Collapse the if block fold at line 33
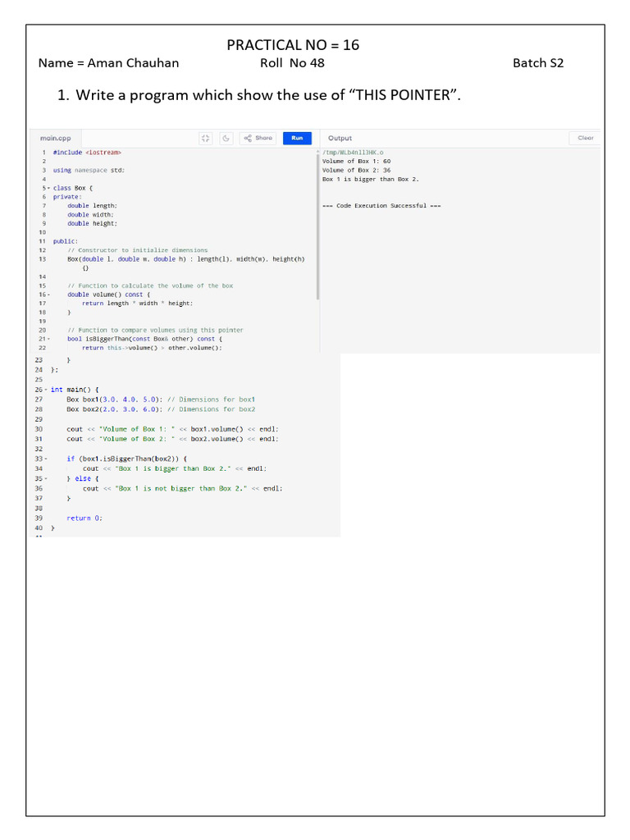 pos(47,459)
